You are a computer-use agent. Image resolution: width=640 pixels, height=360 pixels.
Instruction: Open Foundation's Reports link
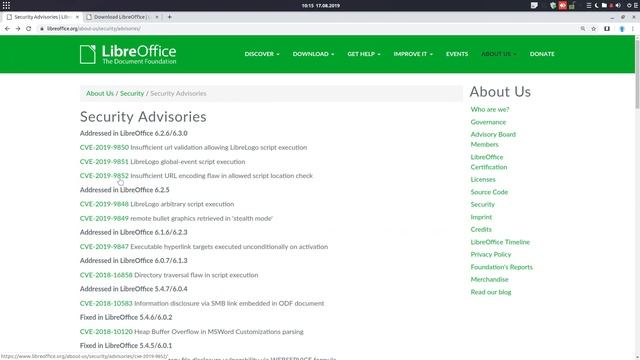point(501,267)
